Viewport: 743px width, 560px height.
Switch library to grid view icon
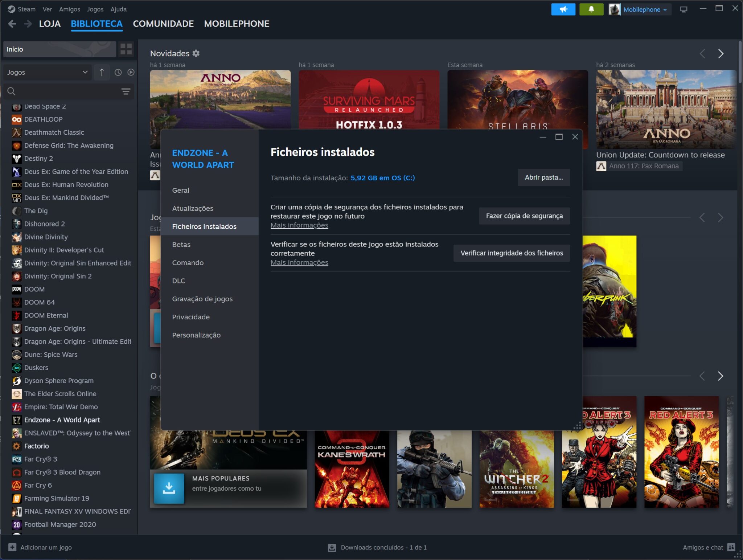[x=126, y=49]
